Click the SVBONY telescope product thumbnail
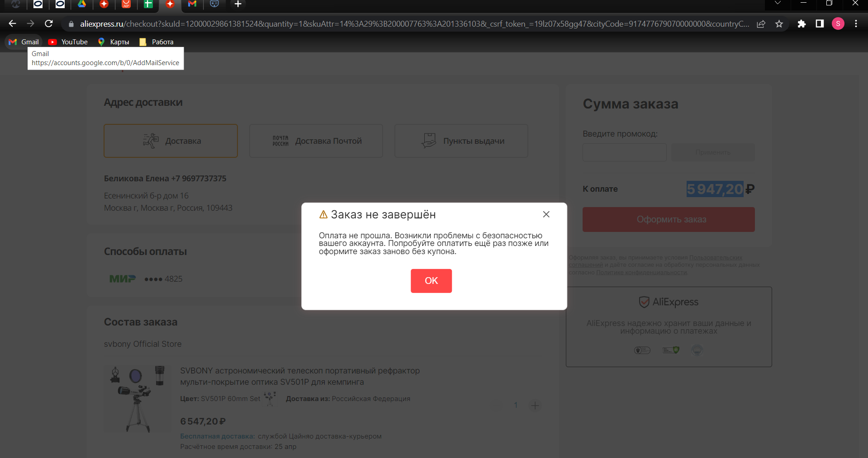Screen dimensions: 868x458 [x=138, y=399]
